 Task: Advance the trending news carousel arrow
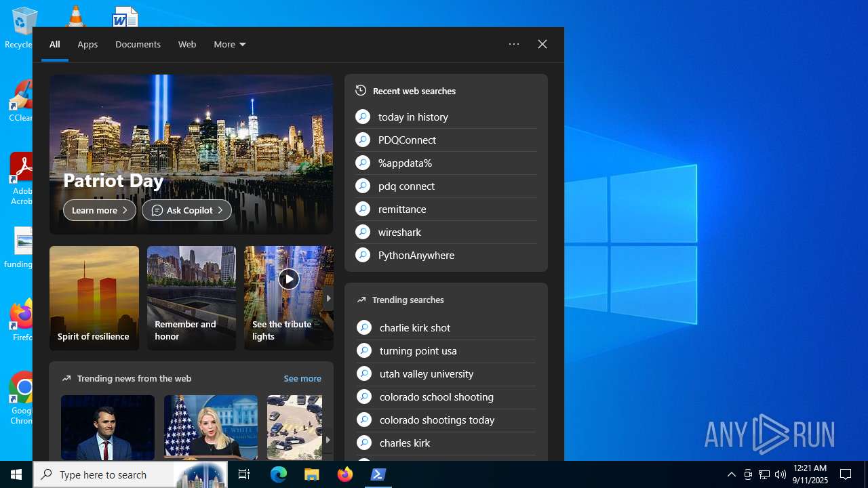[328, 440]
